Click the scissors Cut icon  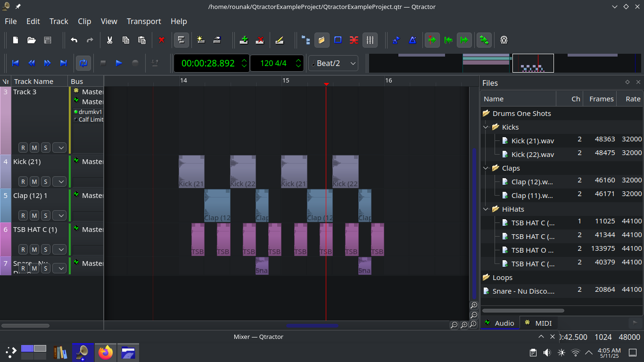pyautogui.click(x=109, y=40)
